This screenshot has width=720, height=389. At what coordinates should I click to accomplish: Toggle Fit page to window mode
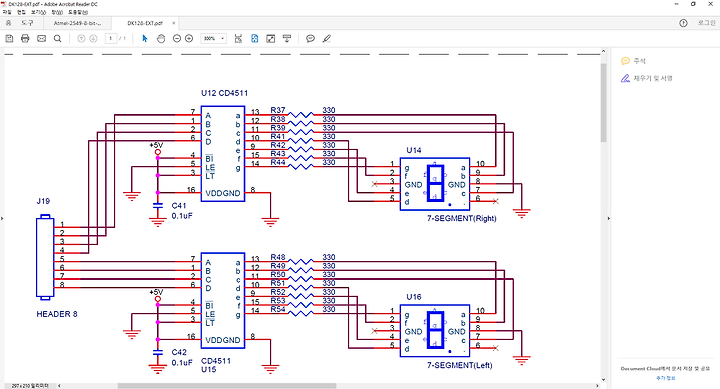tap(254, 39)
